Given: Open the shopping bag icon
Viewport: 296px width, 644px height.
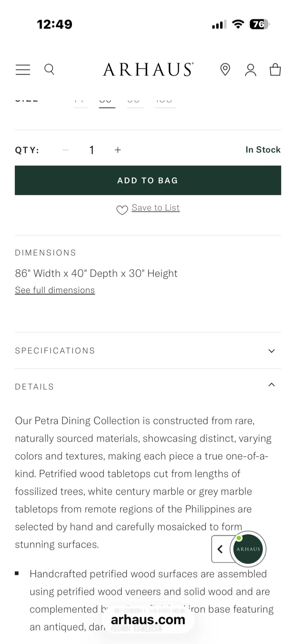Looking at the screenshot, I should pyautogui.click(x=275, y=69).
